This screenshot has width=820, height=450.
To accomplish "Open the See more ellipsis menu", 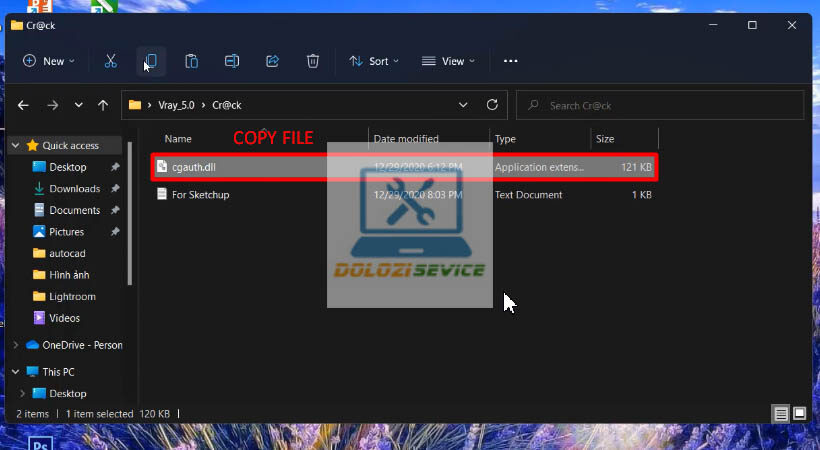I will point(510,61).
